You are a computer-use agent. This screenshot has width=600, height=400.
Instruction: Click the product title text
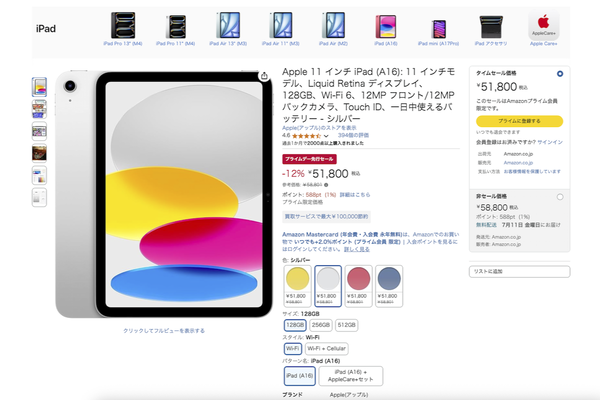click(x=369, y=95)
